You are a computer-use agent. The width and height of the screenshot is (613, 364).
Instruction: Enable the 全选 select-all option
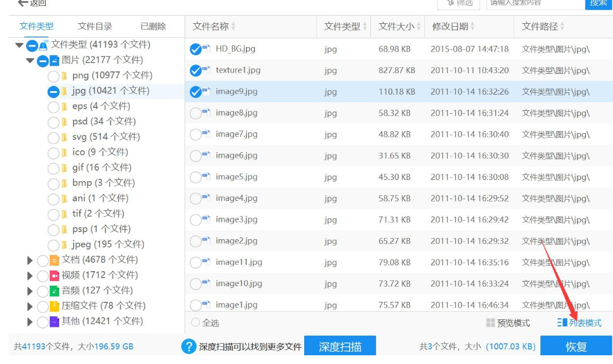(x=196, y=323)
